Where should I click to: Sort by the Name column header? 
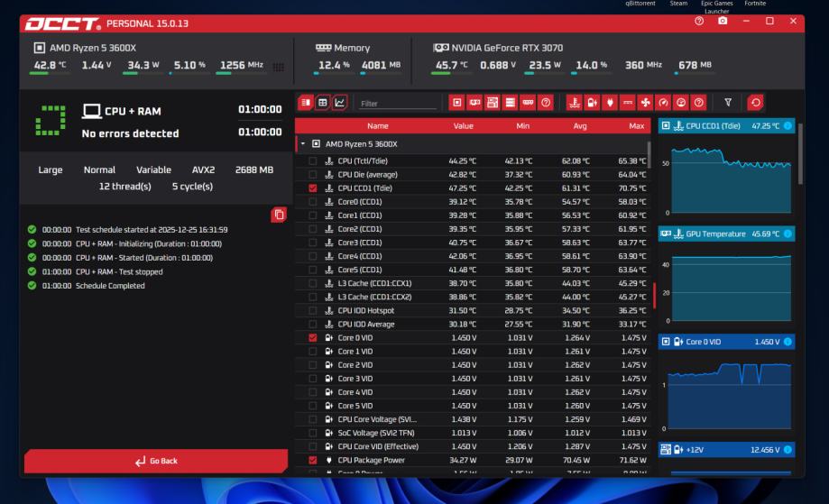377,125
